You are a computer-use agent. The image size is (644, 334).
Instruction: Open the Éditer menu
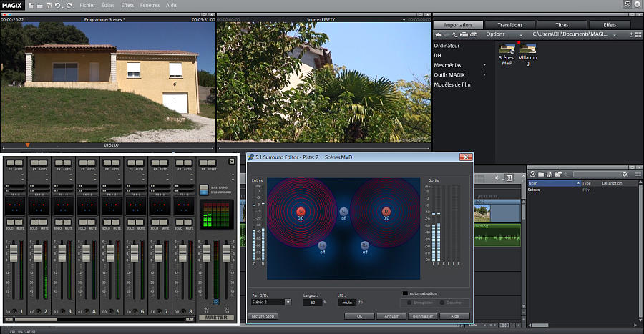[x=108, y=5]
